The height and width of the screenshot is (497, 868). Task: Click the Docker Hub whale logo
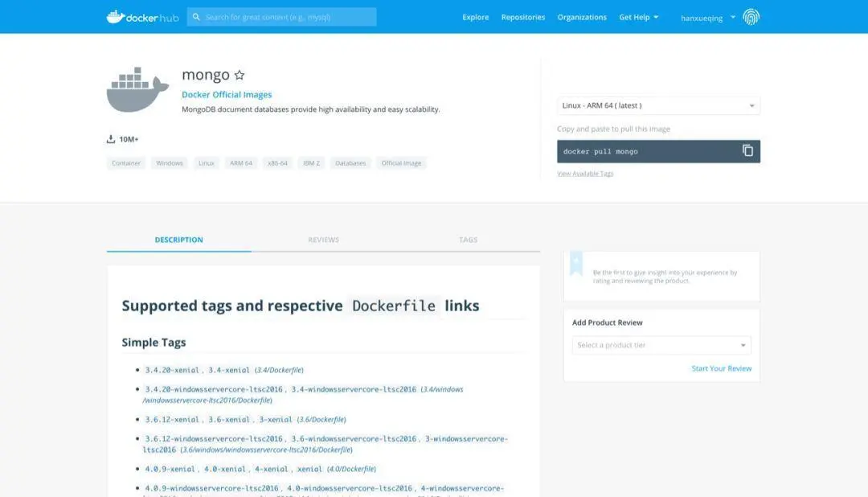point(142,17)
